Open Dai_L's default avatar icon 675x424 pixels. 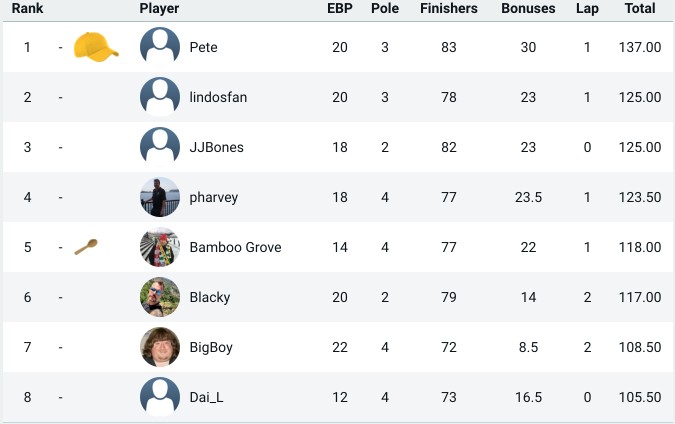tap(160, 397)
